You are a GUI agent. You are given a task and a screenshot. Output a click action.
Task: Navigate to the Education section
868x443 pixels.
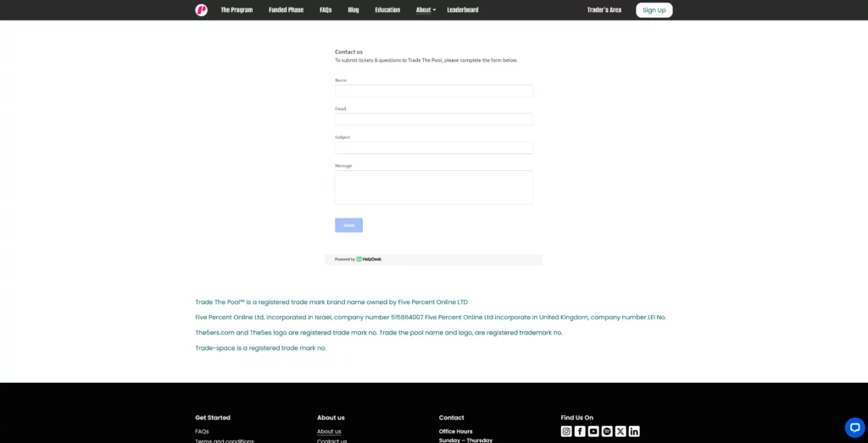pos(387,10)
